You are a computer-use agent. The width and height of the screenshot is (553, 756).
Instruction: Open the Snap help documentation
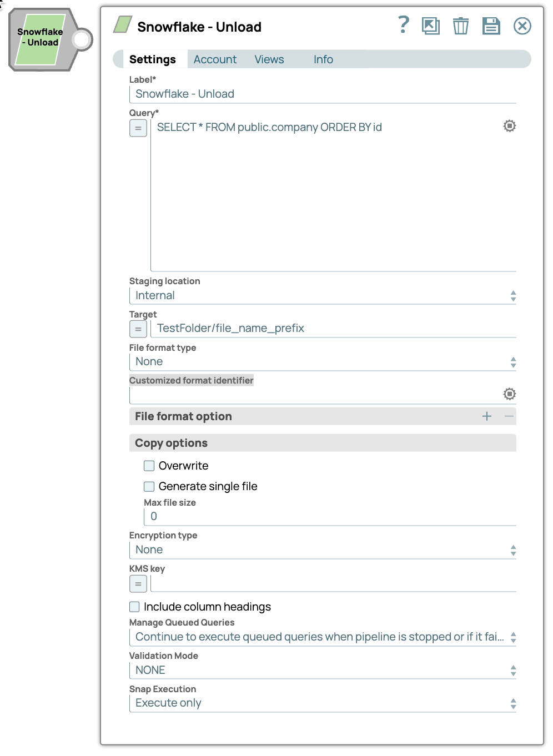click(402, 26)
